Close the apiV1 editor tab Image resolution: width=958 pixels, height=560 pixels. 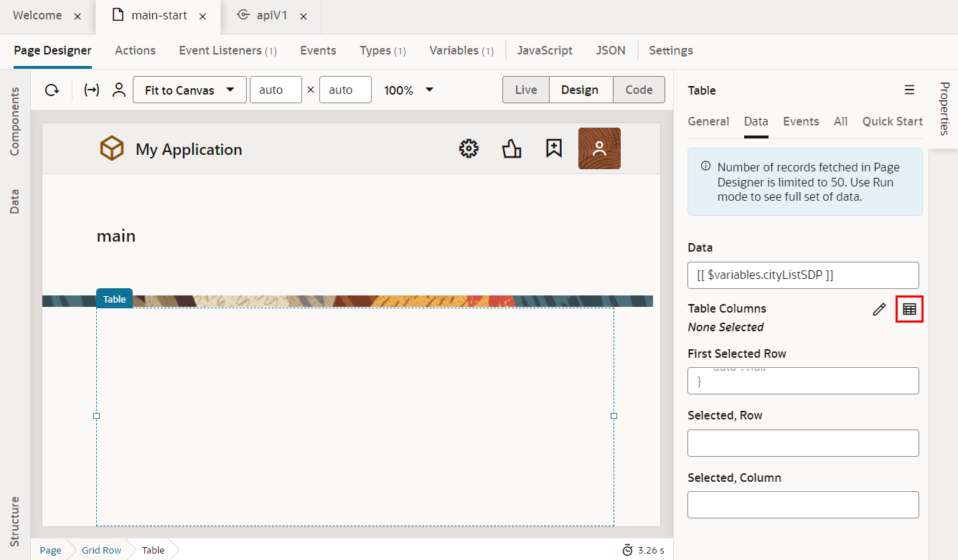click(304, 16)
